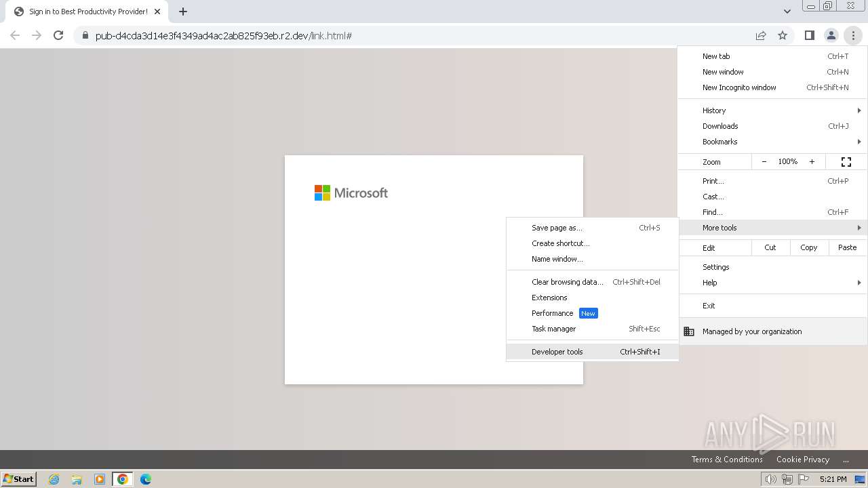Close the Sign in tab
868x488 pixels.
157,12
